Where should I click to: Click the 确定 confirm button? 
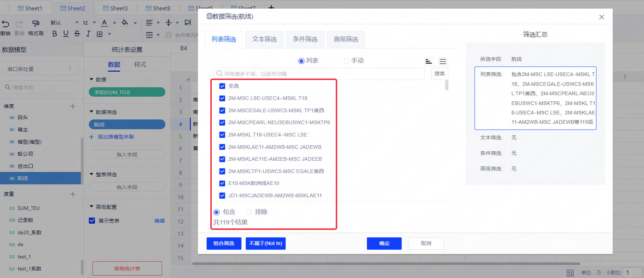click(x=384, y=244)
